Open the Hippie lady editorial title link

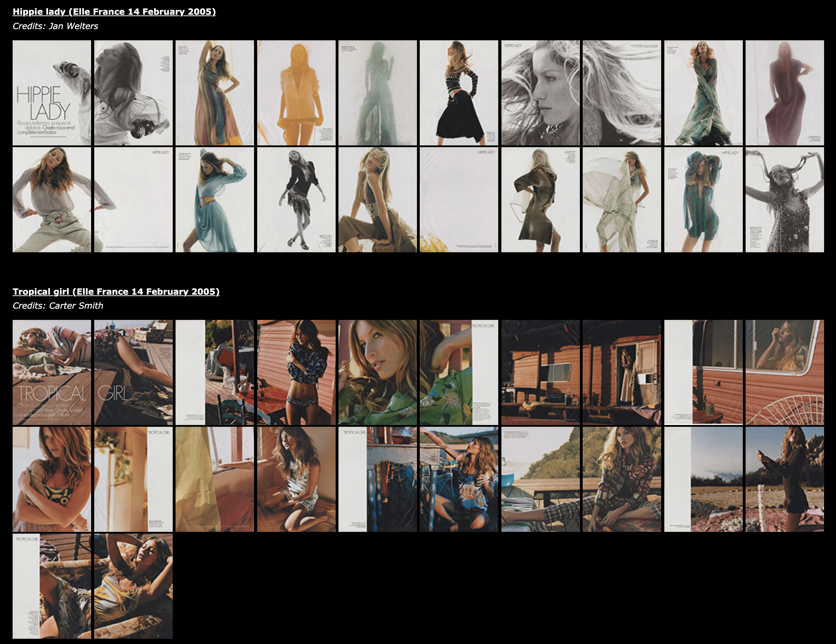pyautogui.click(x=114, y=12)
